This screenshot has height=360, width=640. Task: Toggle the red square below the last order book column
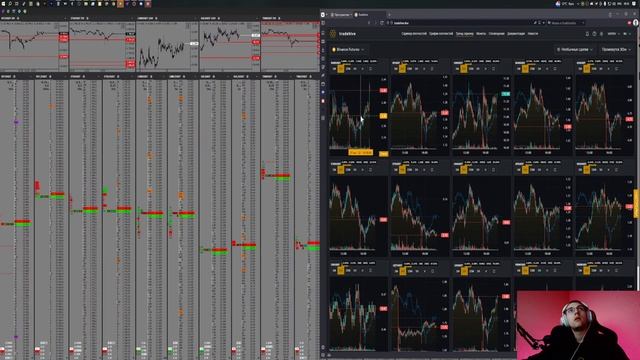(x=297, y=350)
